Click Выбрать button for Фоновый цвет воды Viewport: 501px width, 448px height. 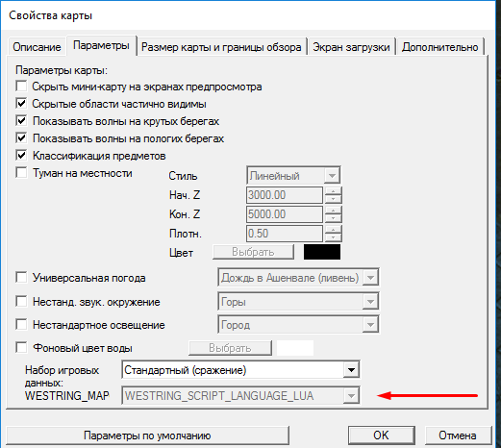click(230, 348)
